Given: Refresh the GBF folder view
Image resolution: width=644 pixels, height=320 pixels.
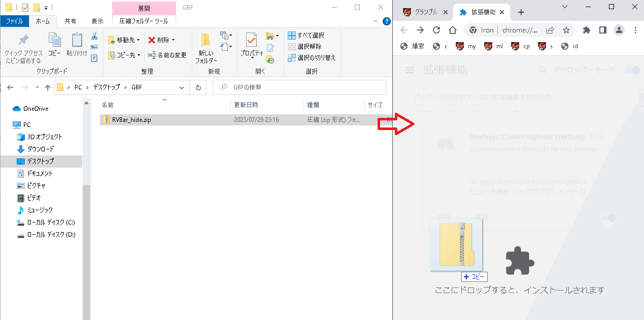Looking at the screenshot, I should (198, 87).
